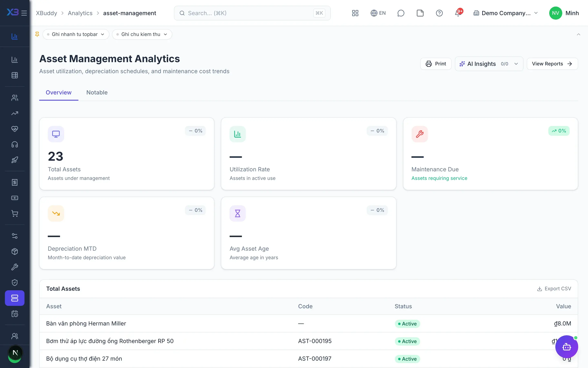588x368 pixels.
Task: Open the apps grid icon in topbar
Action: pyautogui.click(x=355, y=13)
